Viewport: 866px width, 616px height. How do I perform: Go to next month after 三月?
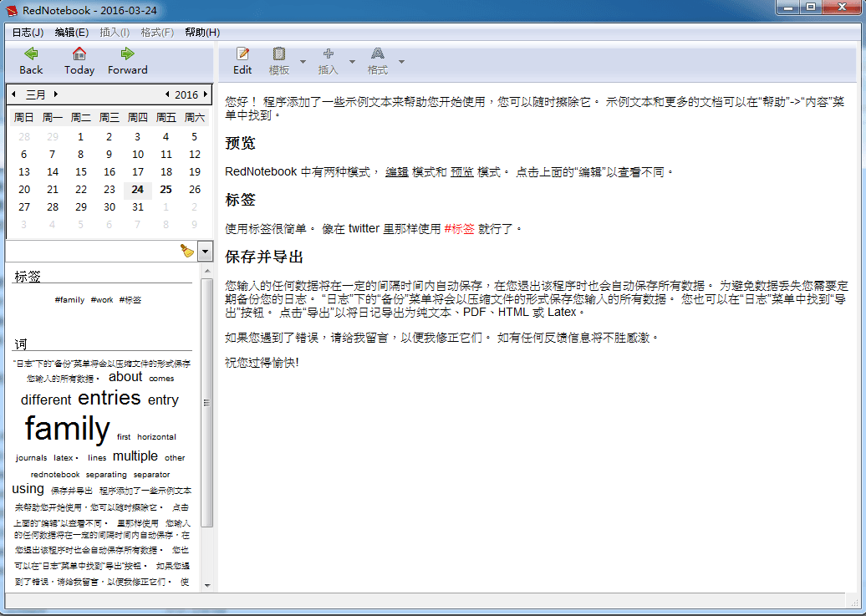[56, 94]
